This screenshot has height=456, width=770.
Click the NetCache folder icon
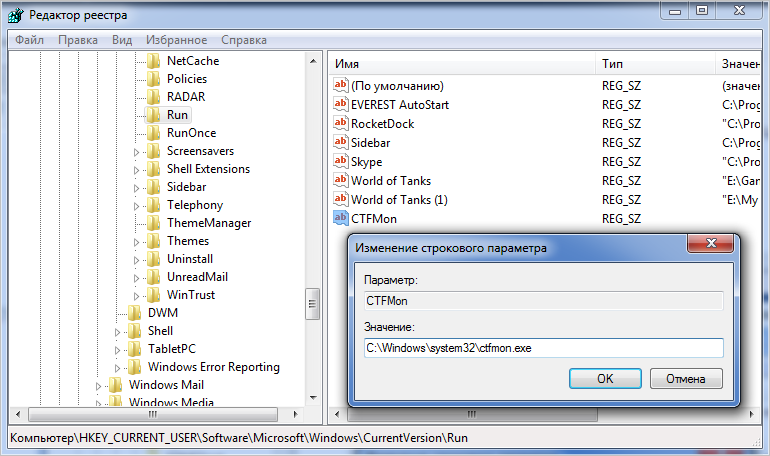[154, 61]
